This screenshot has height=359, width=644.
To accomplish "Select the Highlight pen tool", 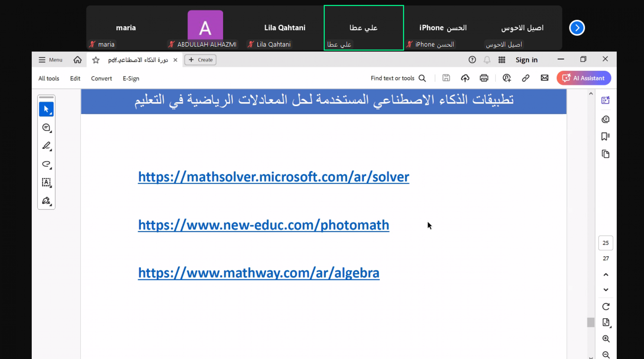I will (x=46, y=146).
